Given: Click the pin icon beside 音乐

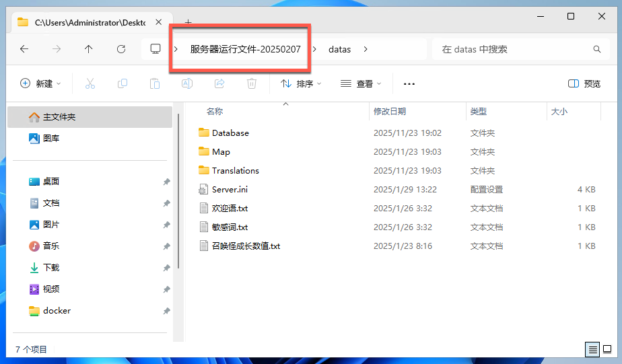Looking at the screenshot, I should [167, 246].
